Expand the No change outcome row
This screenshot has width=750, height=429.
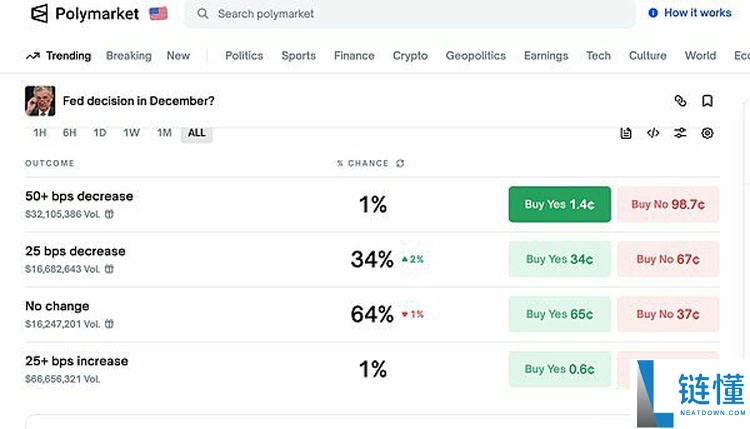click(x=57, y=306)
